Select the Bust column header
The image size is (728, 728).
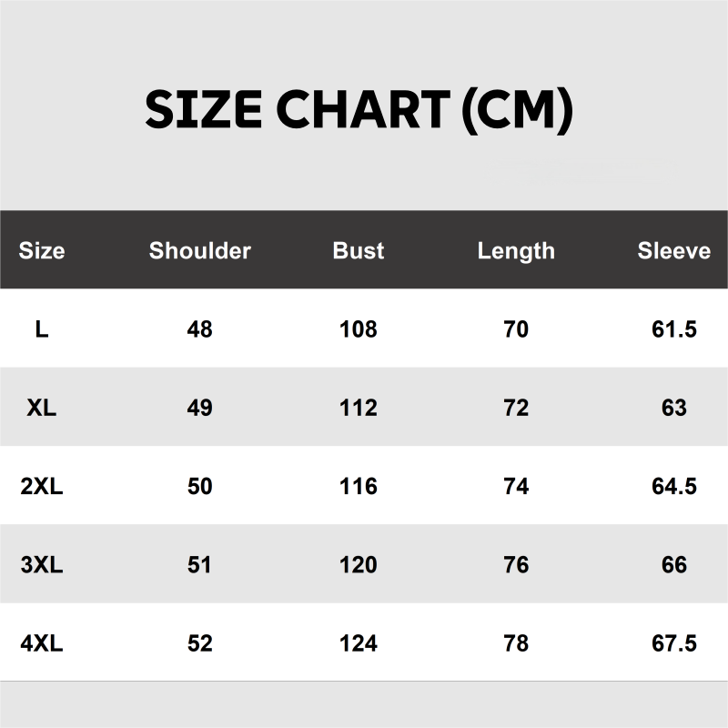coord(359,250)
